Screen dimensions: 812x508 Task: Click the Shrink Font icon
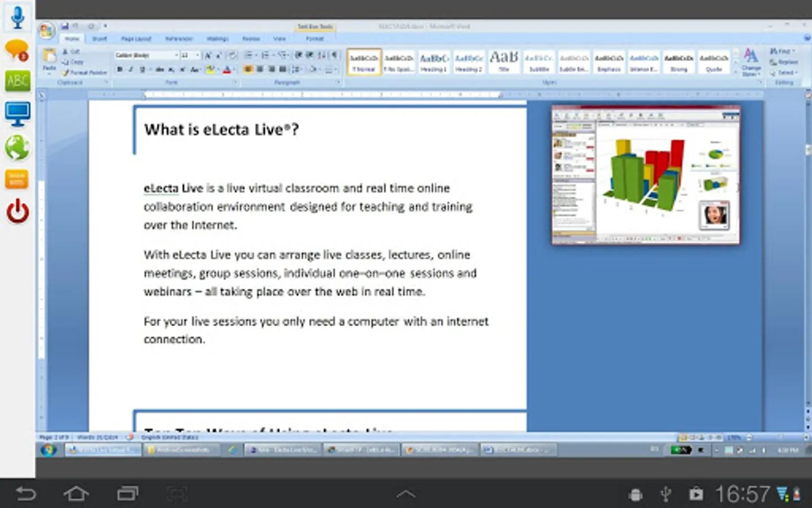[x=219, y=55]
